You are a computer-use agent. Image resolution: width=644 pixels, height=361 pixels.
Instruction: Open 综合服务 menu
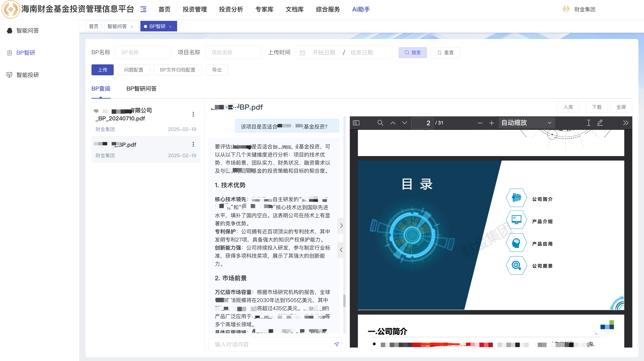[x=328, y=9]
